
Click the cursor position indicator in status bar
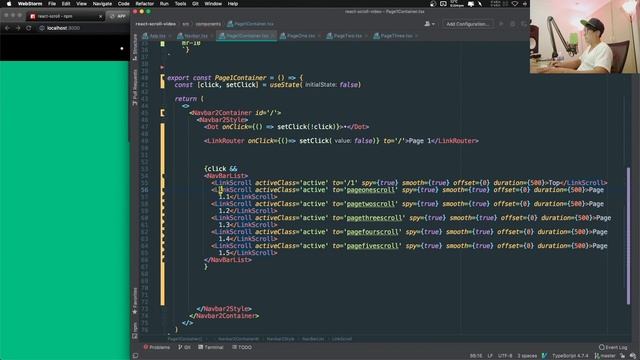[476, 356]
